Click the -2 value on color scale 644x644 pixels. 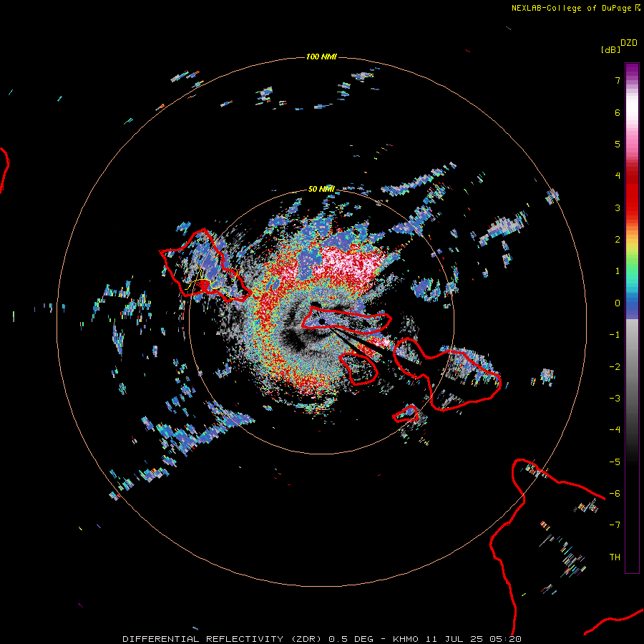click(615, 367)
